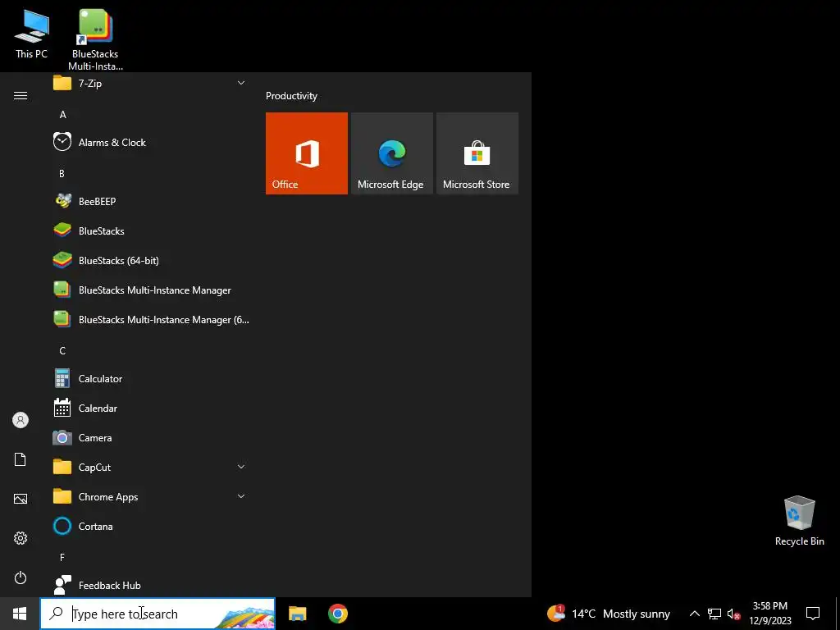
Task: Open Google Chrome from taskbar
Action: click(x=337, y=614)
